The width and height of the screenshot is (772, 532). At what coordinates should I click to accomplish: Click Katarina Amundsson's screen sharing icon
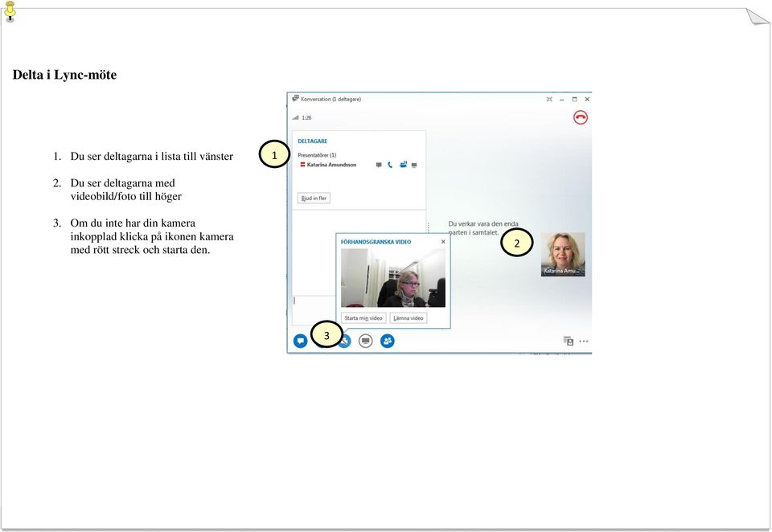click(x=414, y=165)
